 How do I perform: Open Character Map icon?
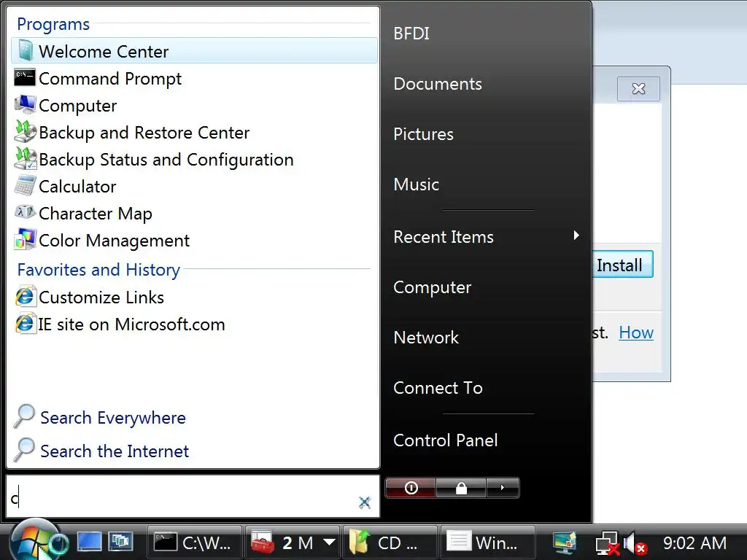coord(25,212)
